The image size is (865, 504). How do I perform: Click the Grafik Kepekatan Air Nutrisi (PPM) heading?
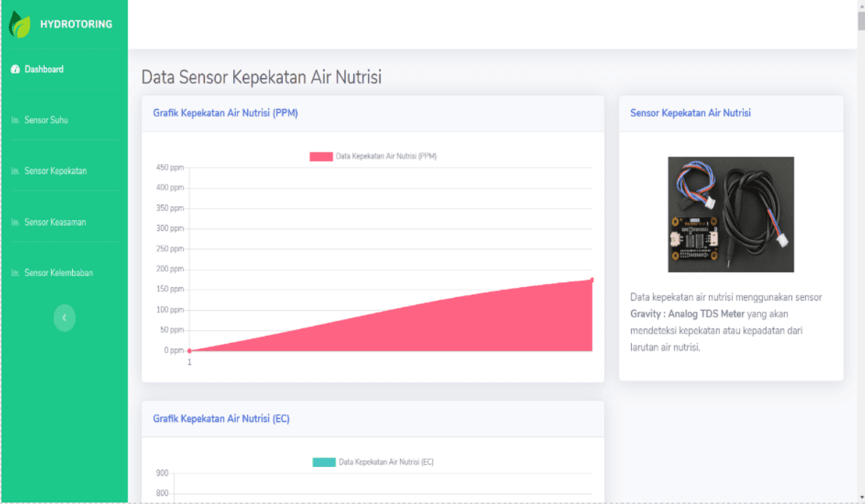[x=226, y=113]
